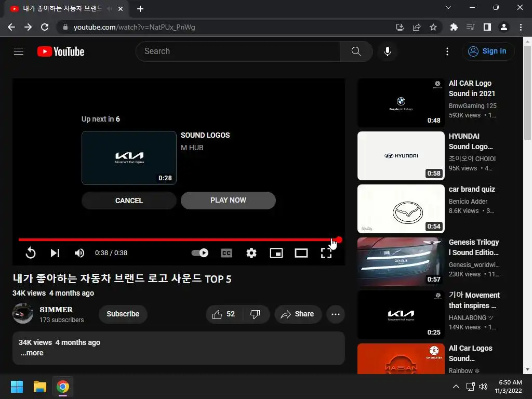Image resolution: width=532 pixels, height=399 pixels.
Task: Switch to theater mode
Action: [301, 253]
